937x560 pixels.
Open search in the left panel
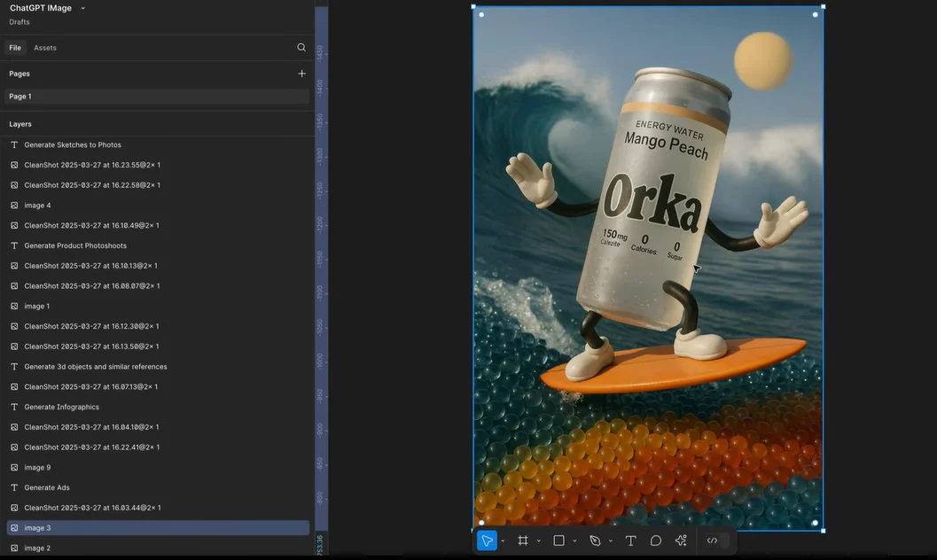point(301,48)
